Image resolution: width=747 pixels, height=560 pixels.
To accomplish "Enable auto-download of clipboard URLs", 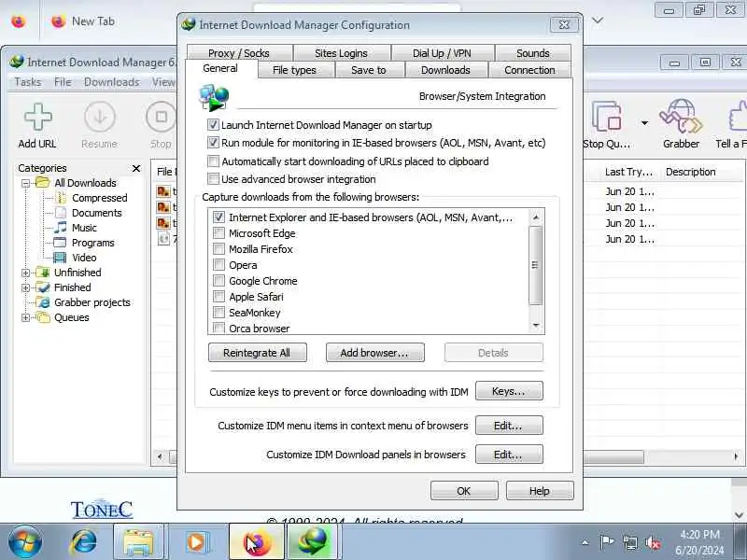I will 213,161.
